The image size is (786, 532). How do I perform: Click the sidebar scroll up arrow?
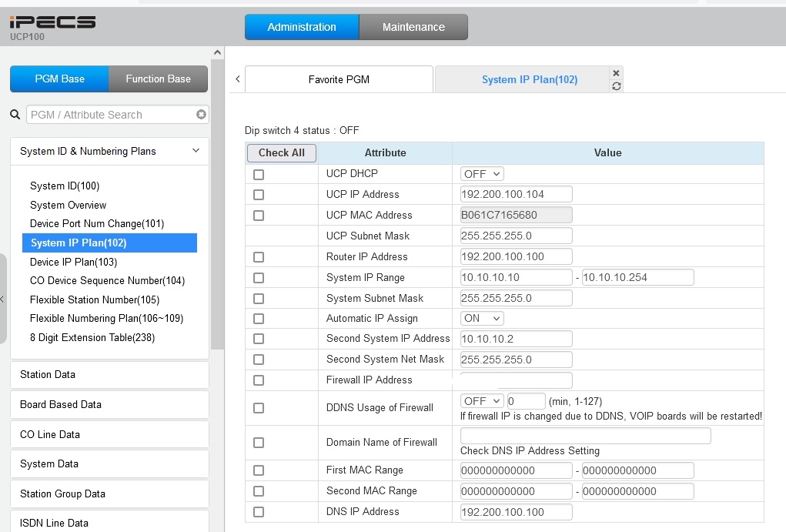coord(218,53)
